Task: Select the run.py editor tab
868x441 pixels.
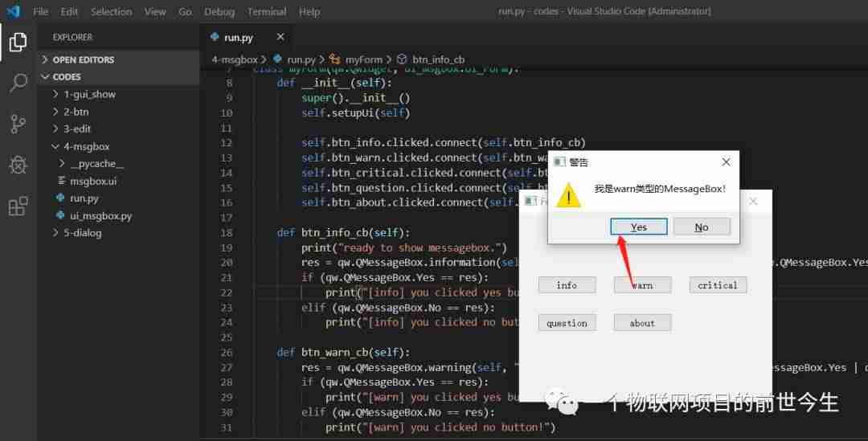Action: [248, 37]
